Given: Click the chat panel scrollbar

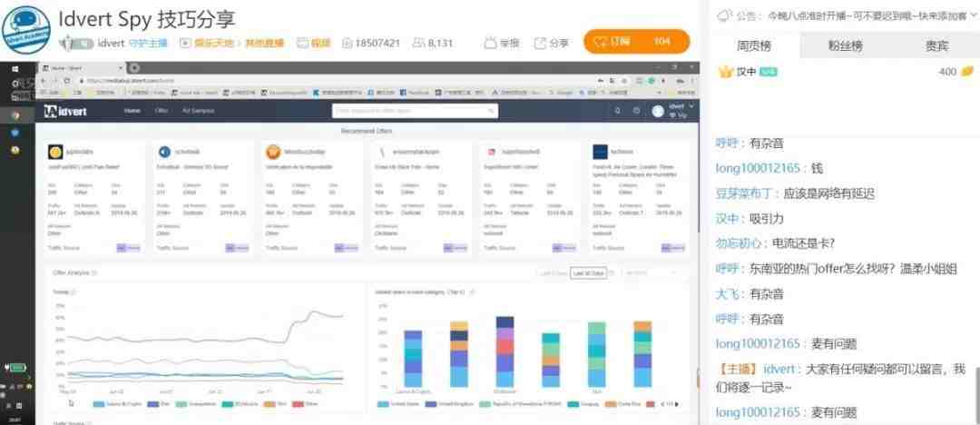Looking at the screenshot, I should [x=976, y=394].
